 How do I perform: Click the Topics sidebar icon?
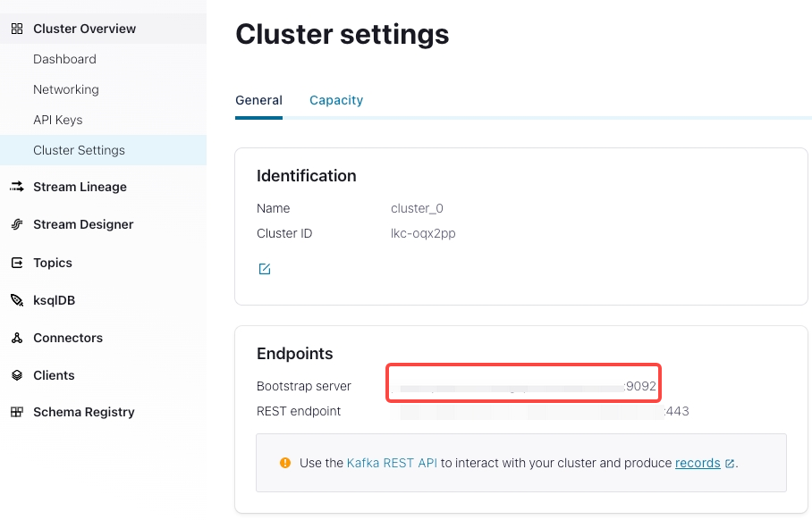pyautogui.click(x=16, y=263)
